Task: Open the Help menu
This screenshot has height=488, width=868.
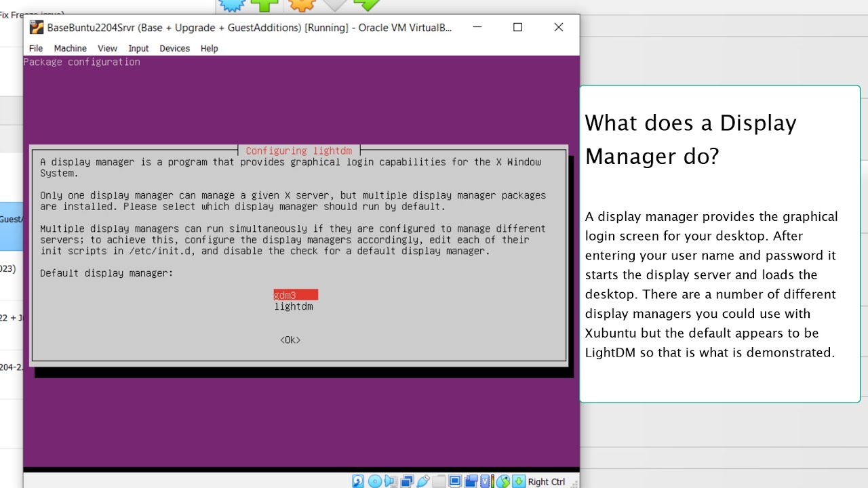Action: (210, 48)
